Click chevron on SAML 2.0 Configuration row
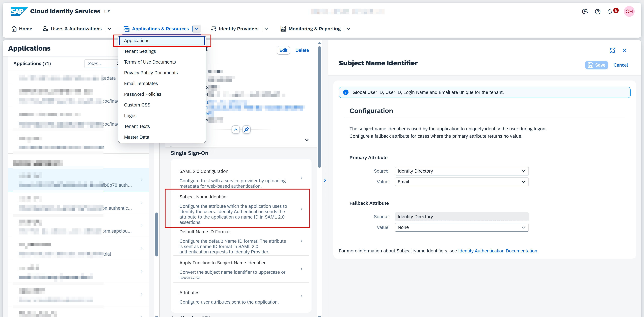 (301, 178)
